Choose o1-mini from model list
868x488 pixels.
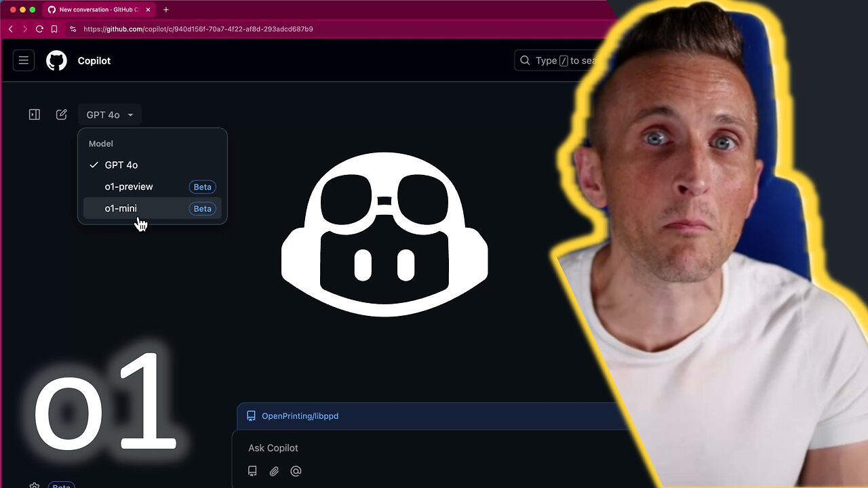click(153, 208)
